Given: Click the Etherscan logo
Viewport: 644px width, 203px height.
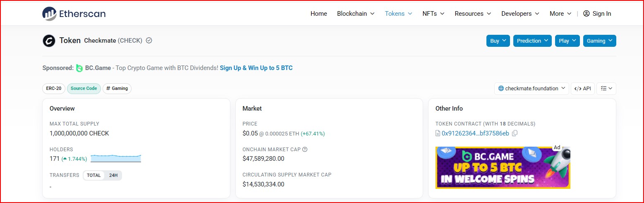Looking at the screenshot, I should (74, 14).
